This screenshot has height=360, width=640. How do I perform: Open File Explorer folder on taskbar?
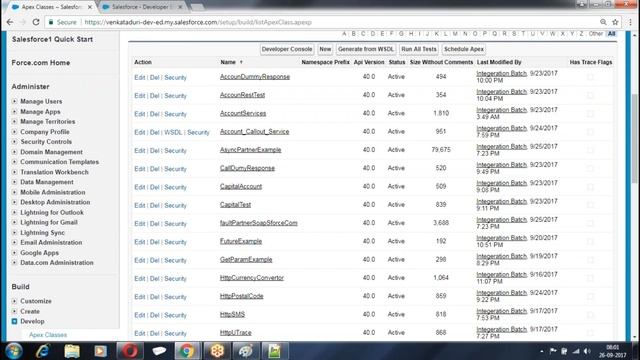(72, 351)
